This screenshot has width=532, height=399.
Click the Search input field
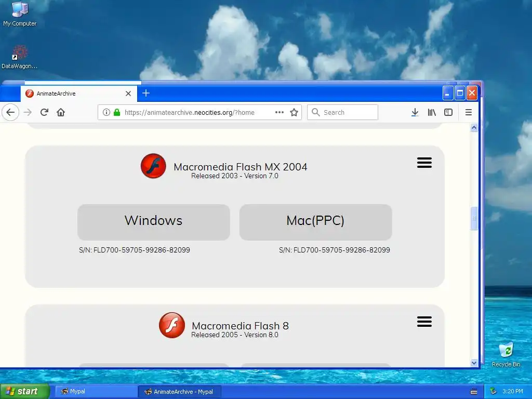click(343, 112)
